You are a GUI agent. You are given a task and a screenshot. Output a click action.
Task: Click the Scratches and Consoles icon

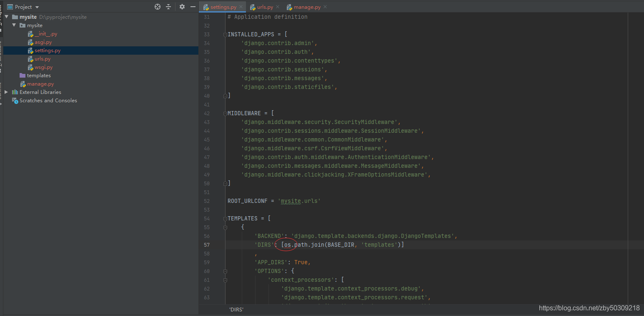pos(15,100)
